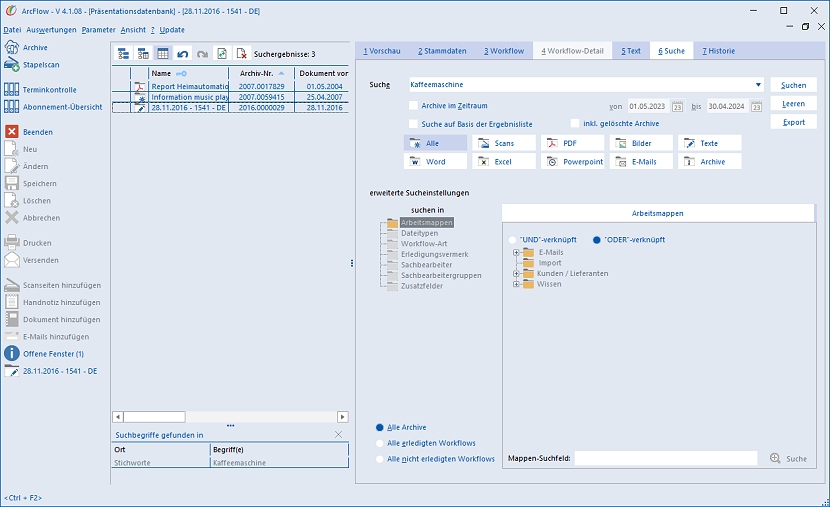
Task: Click Scanseiten hinzufügen scanner icon
Action: [x=12, y=285]
